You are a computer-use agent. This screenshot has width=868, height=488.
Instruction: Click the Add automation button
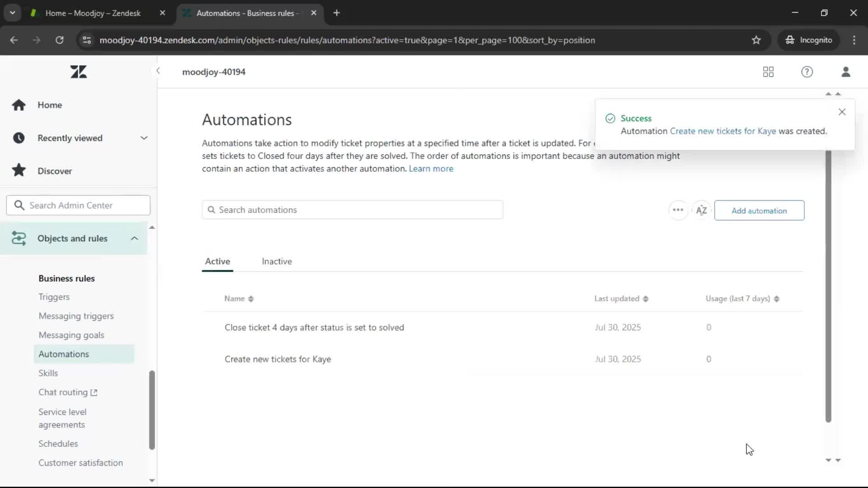[x=759, y=211]
